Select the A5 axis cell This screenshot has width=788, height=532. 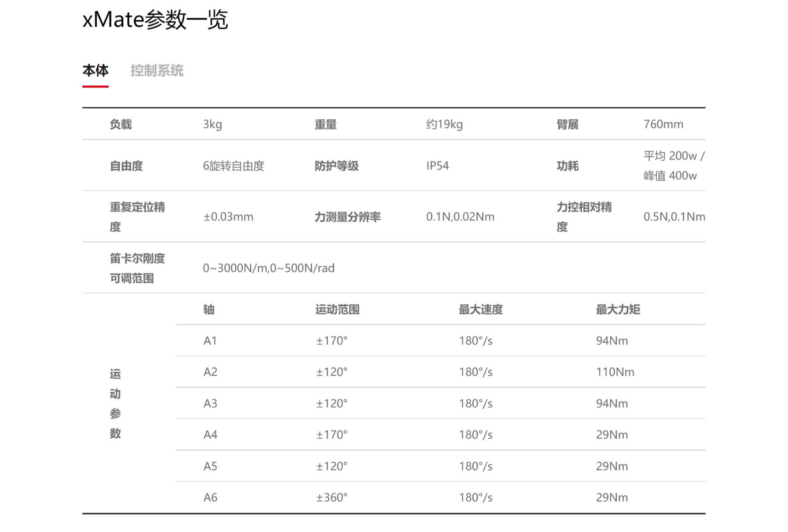[x=210, y=466]
